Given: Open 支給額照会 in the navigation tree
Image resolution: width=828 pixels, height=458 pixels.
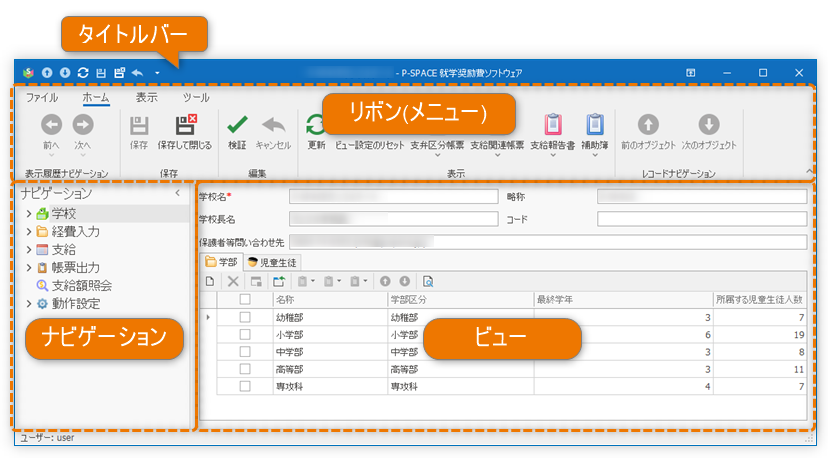Looking at the screenshot, I should point(82,286).
